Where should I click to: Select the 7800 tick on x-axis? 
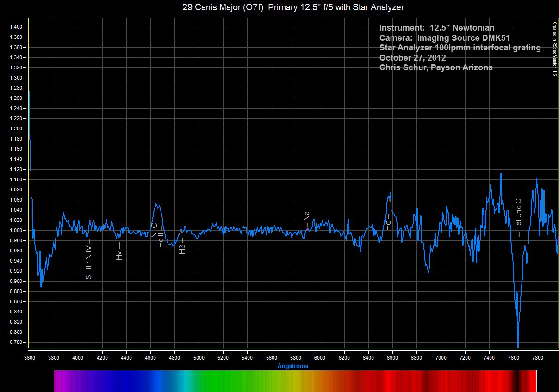point(538,357)
